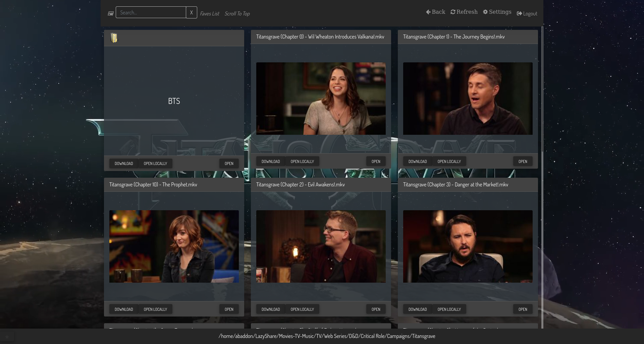Download Chapter 0 Wil Wheaton Introduces Valkana
Viewport: 644px width, 344px height.
(271, 161)
